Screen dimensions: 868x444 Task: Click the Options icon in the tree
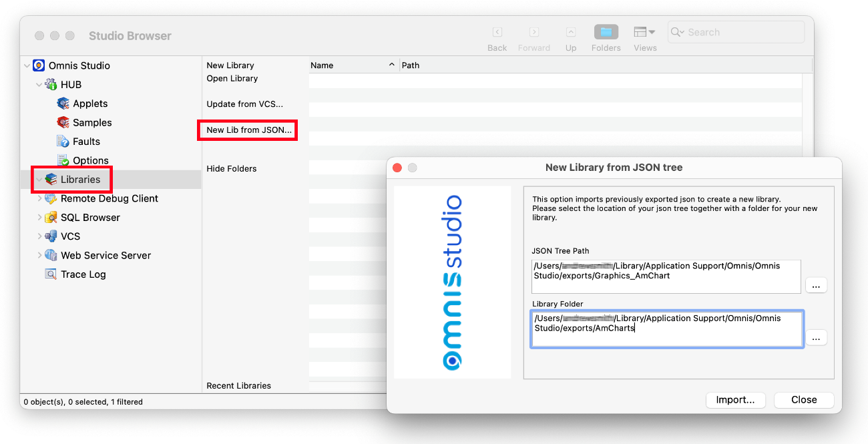63,160
